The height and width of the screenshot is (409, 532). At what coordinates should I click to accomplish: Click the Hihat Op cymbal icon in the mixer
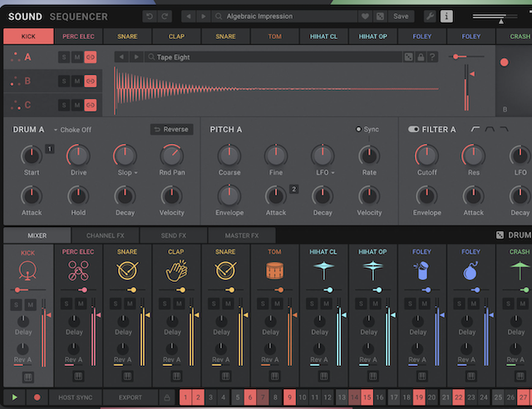point(373,270)
